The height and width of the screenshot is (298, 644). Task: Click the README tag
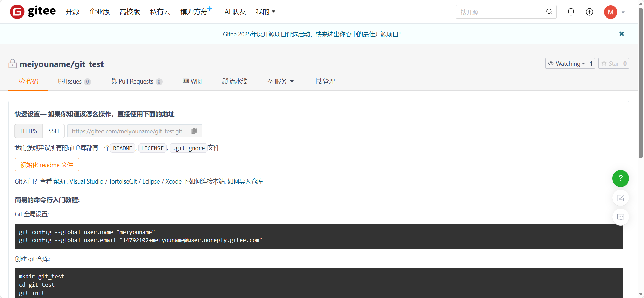point(123,148)
